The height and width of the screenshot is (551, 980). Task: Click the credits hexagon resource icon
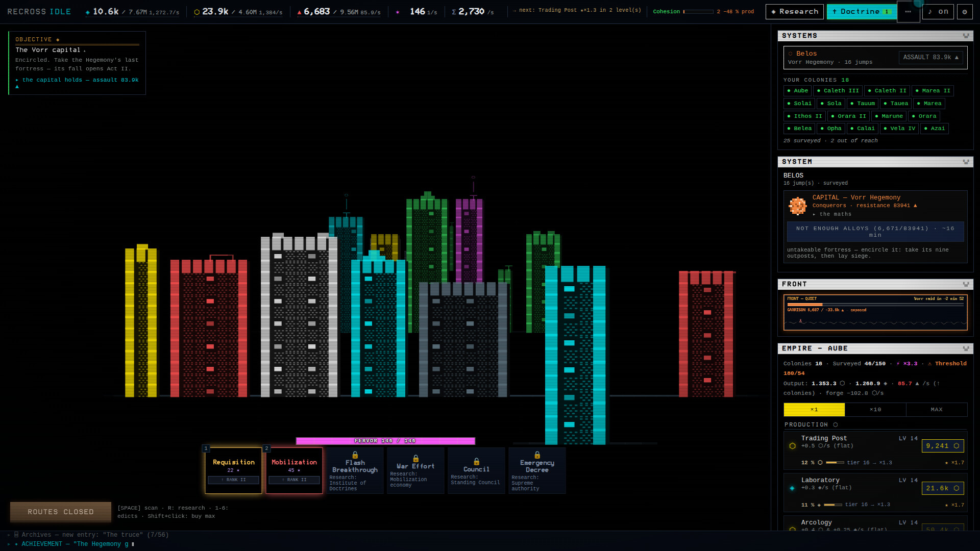click(x=197, y=12)
